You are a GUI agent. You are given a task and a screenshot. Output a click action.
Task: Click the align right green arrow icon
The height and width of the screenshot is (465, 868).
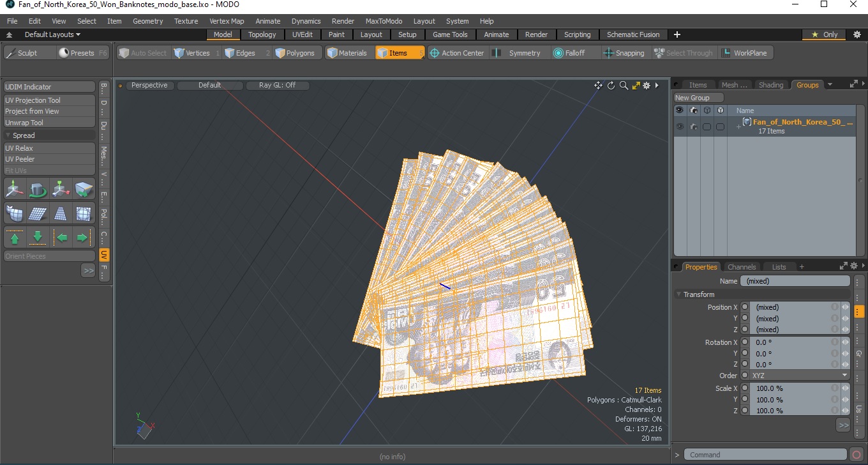(84, 238)
